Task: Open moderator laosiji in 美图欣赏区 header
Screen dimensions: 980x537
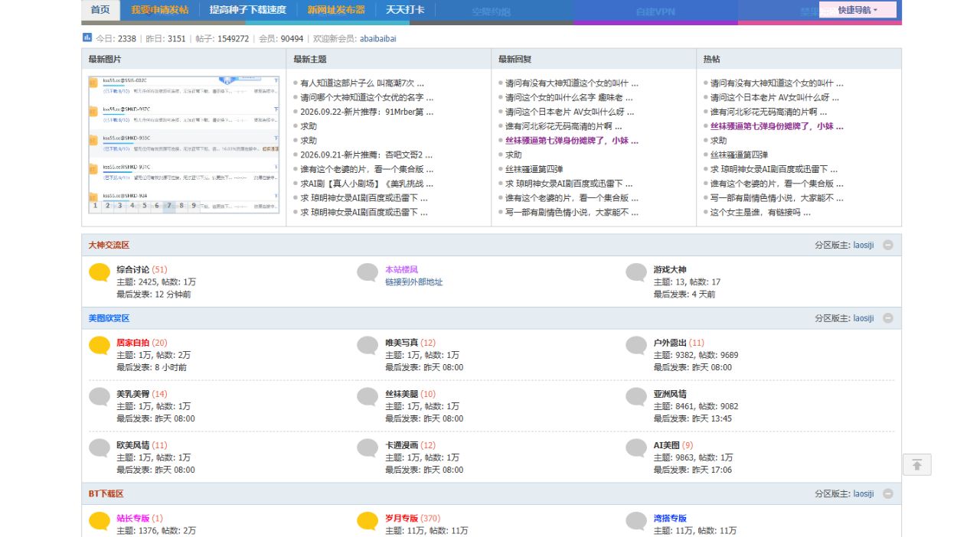Action: coord(864,318)
